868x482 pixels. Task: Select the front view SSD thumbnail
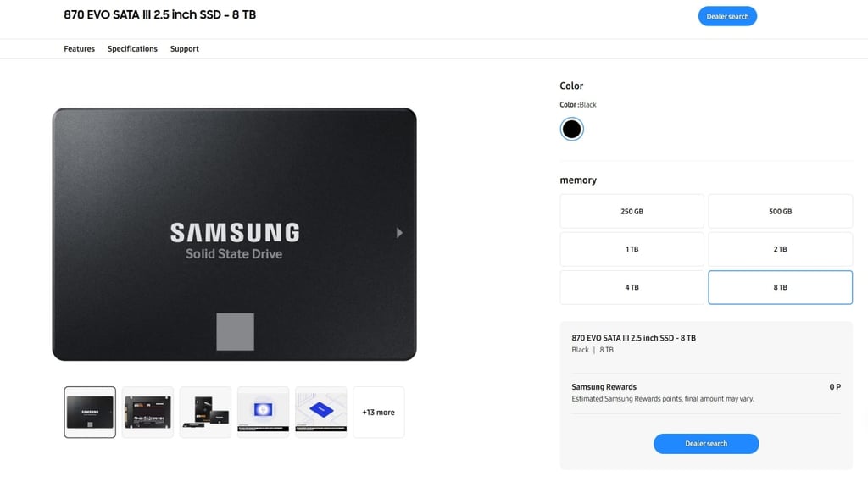click(90, 413)
